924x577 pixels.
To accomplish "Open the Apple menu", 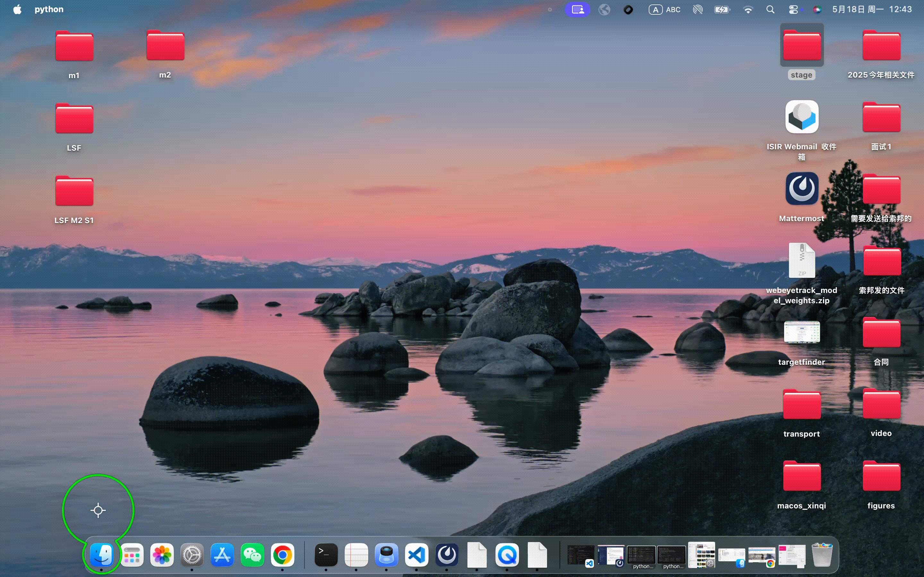I will [17, 9].
